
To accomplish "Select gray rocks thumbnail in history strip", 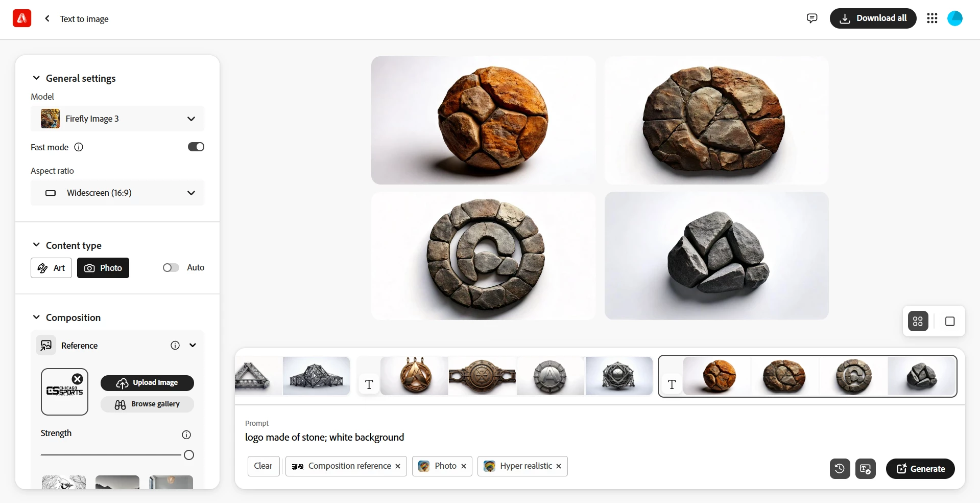I will 922,376.
